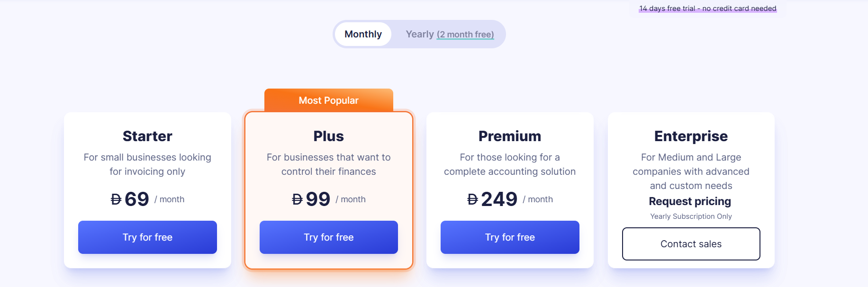The image size is (868, 287).
Task: Click the underlined "2 month free" text
Action: tap(465, 35)
